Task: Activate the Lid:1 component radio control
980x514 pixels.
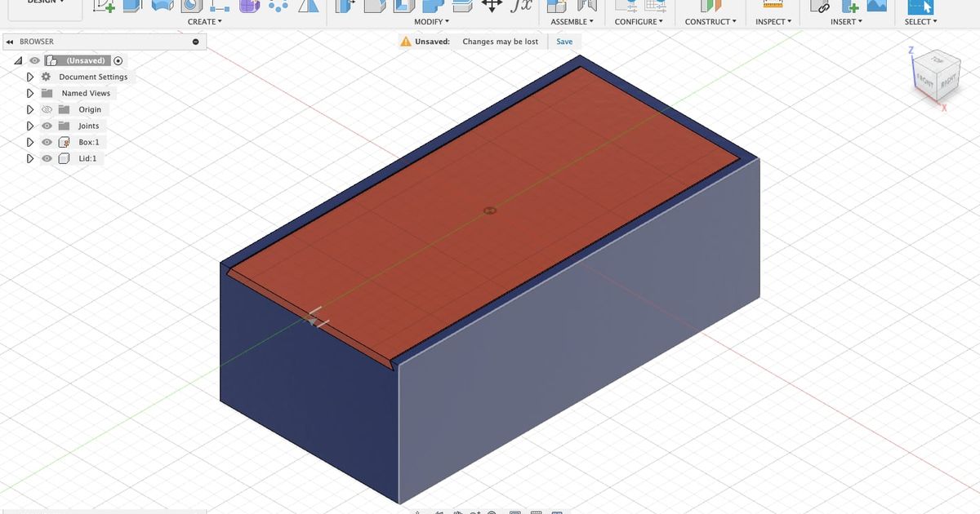Action: tap(110, 158)
